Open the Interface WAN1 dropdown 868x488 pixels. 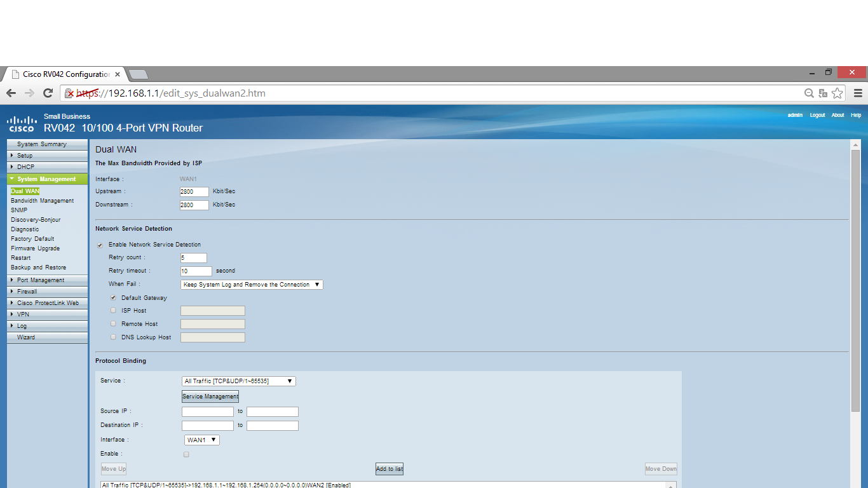(x=202, y=440)
